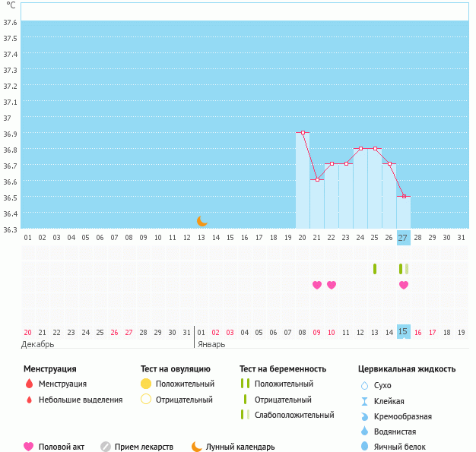Viewport: 476px width, 452px height.
Task: Click the yellow Положительный ovulation test icon
Action: (x=146, y=384)
